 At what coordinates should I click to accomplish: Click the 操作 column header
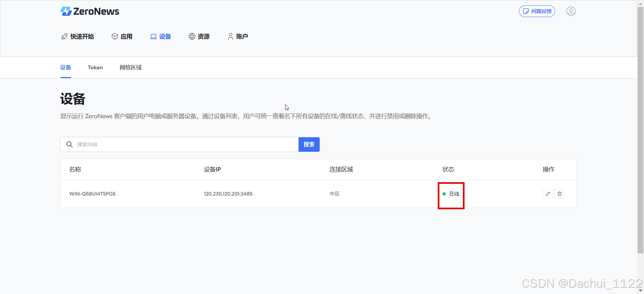(549, 169)
